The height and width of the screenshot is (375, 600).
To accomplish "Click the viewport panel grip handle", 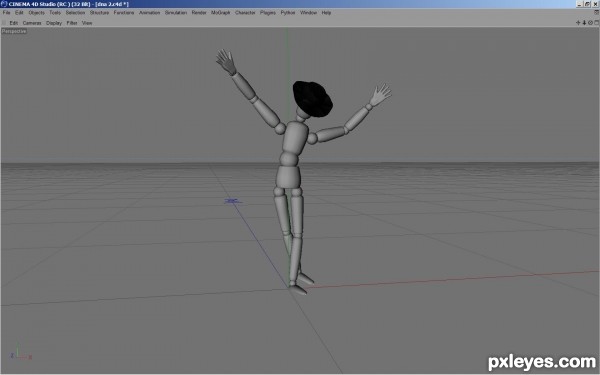I will [4, 23].
